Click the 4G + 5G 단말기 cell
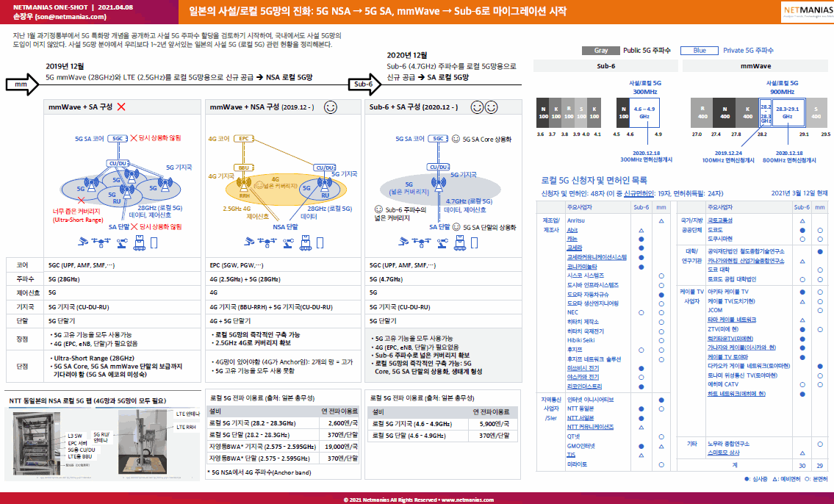 (284, 321)
